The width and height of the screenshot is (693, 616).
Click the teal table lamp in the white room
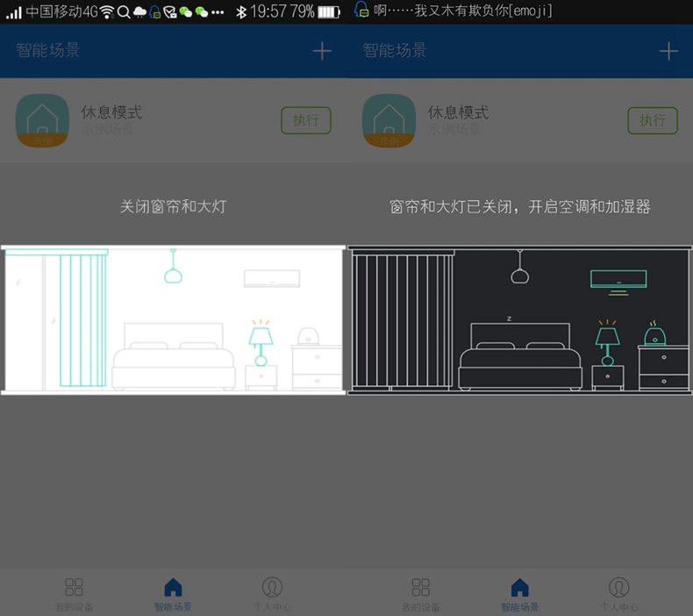(x=261, y=342)
